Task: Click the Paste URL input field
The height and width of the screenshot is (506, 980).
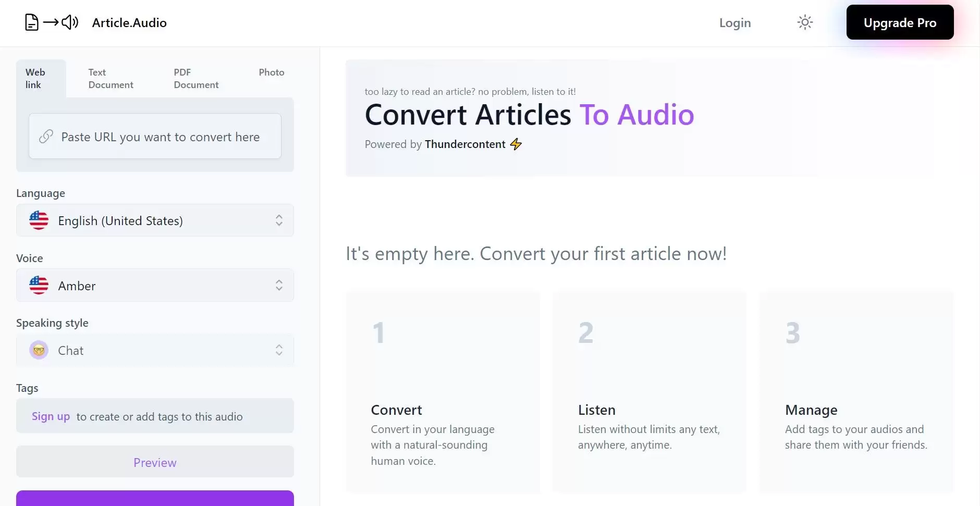Action: pyautogui.click(x=160, y=137)
